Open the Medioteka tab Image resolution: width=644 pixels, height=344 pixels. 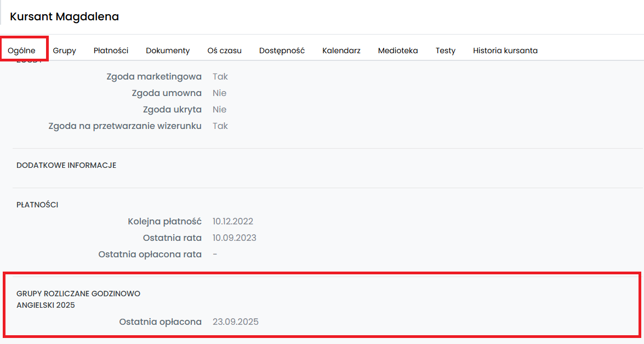click(x=398, y=50)
